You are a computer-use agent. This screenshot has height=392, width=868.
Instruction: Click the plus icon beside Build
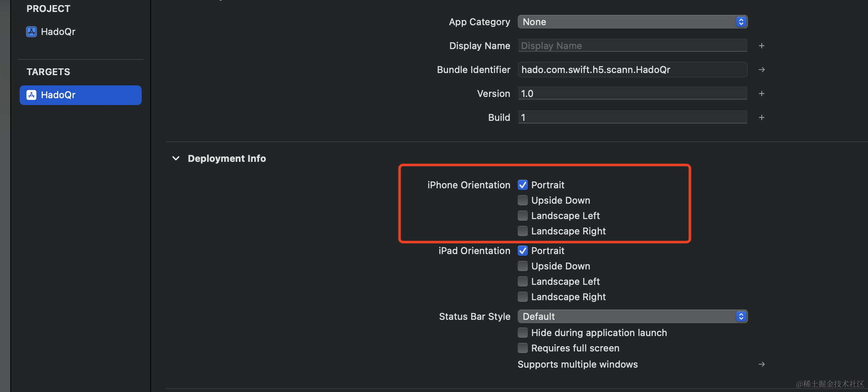(x=762, y=117)
